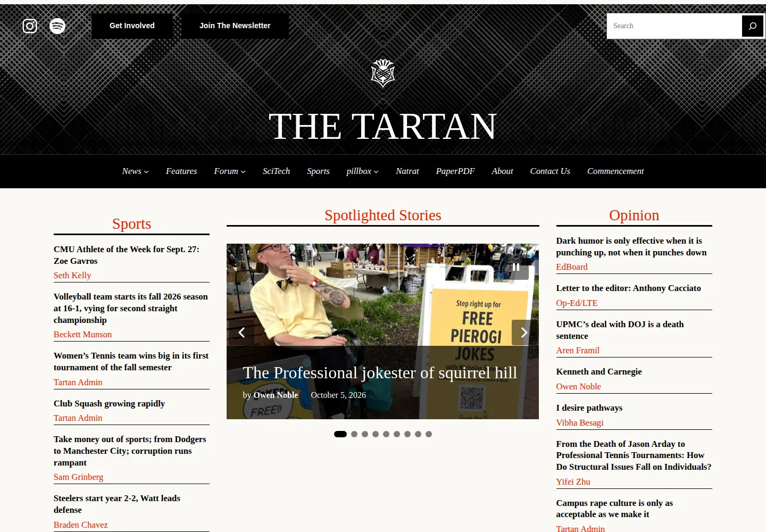Open Steelers start year 2-2 article
Image resolution: width=766 pixels, height=532 pixels.
[x=117, y=504]
